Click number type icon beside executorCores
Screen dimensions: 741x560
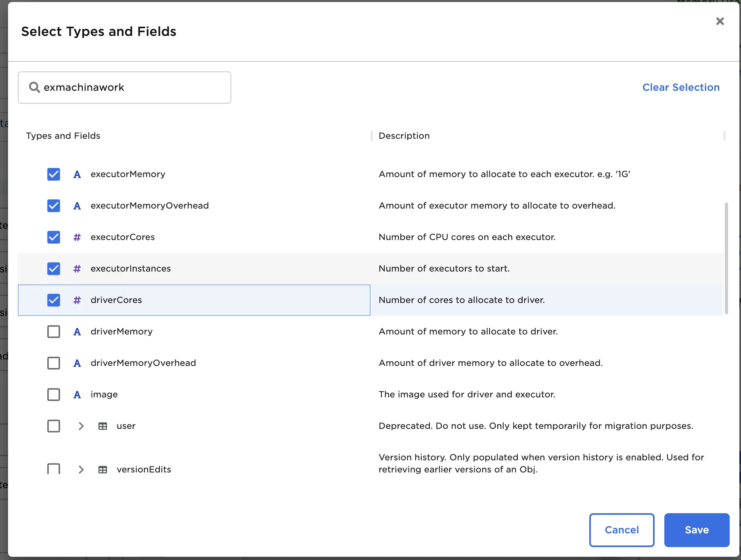(x=77, y=237)
